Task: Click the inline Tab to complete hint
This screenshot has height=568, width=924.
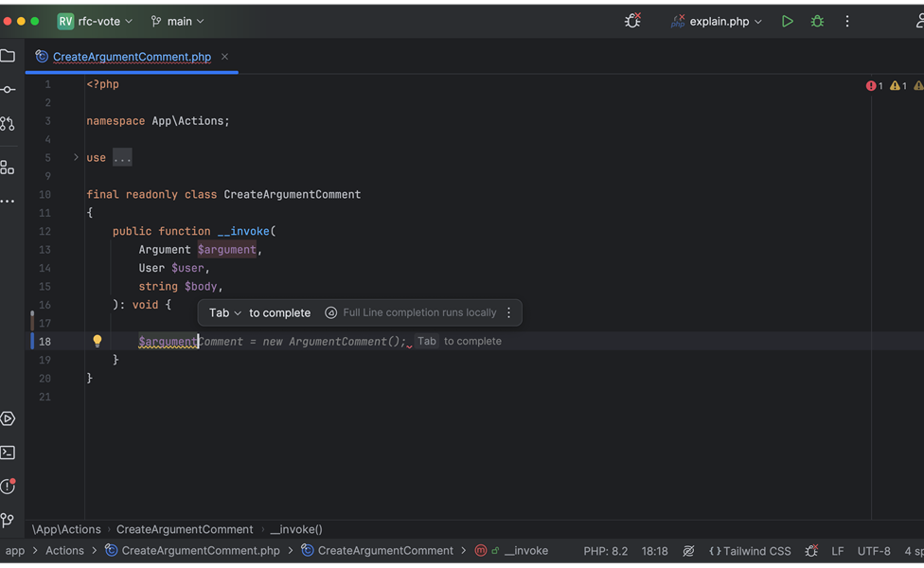Action: point(459,341)
